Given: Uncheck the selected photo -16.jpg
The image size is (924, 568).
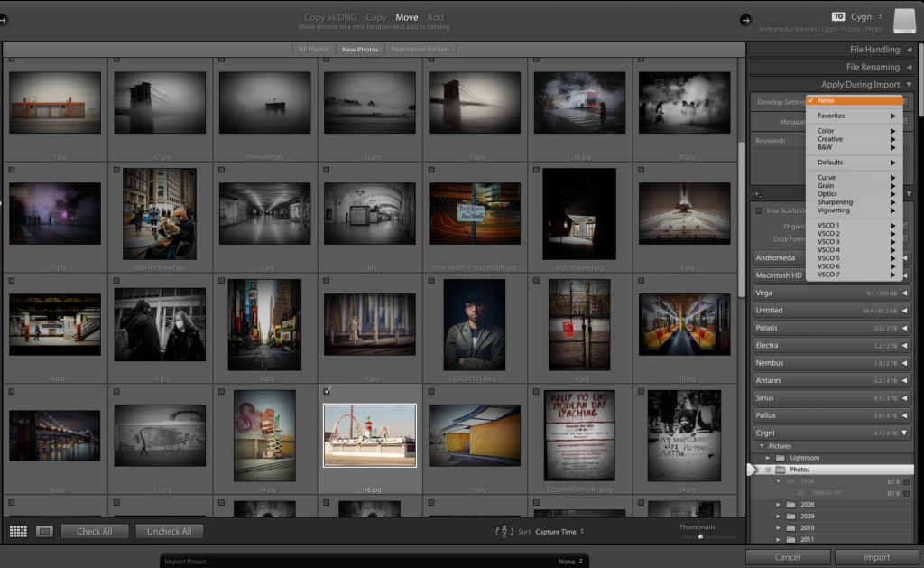Looking at the screenshot, I should pyautogui.click(x=327, y=391).
